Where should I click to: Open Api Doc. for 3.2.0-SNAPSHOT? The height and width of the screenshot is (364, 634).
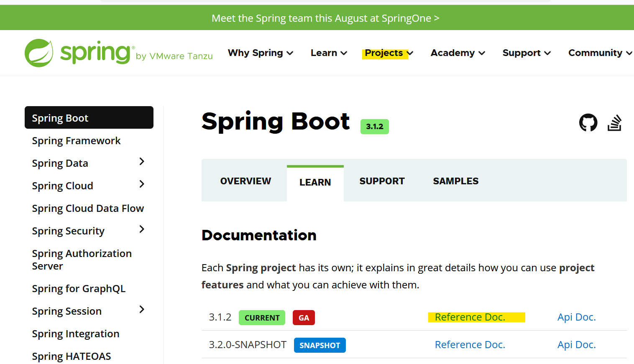pyautogui.click(x=576, y=345)
